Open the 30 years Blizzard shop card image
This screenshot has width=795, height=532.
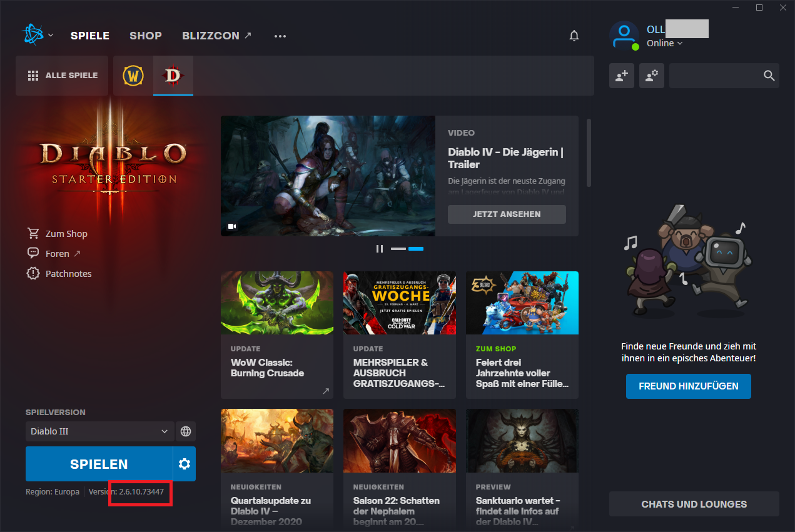click(522, 303)
